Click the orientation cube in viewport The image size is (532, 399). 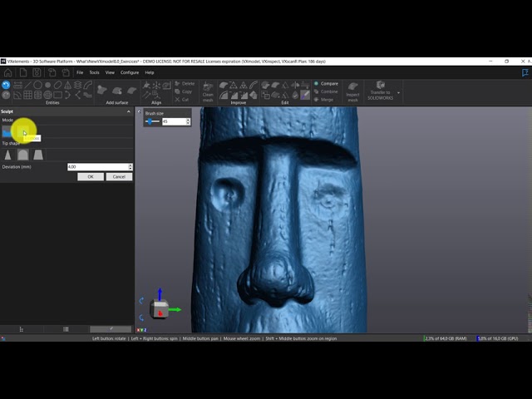158,308
